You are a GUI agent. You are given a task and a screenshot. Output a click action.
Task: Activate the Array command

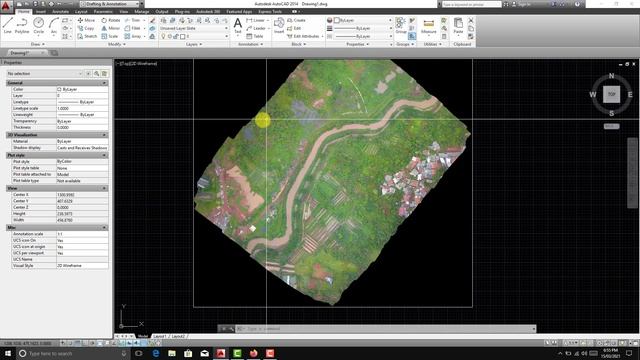[x=133, y=36]
